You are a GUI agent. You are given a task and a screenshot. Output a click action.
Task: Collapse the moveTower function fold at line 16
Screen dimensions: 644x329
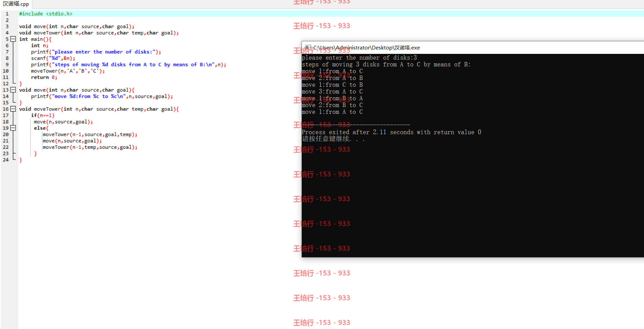(x=13, y=109)
